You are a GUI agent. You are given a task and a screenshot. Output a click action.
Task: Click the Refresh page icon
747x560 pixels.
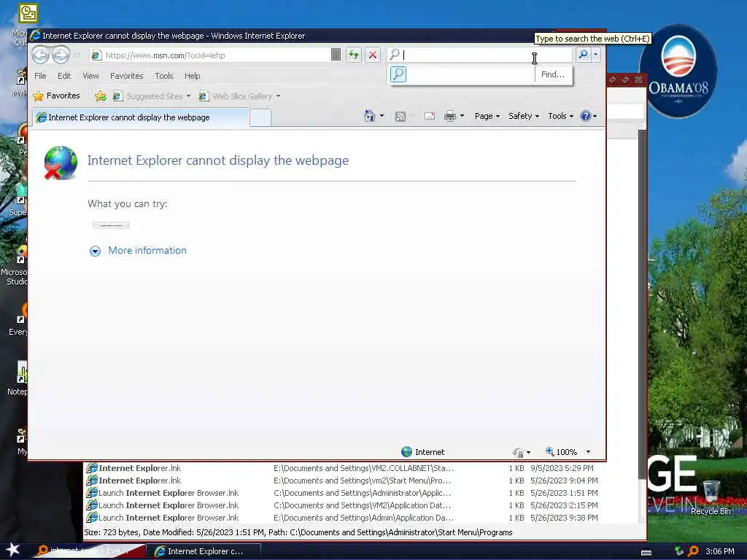[x=354, y=55]
